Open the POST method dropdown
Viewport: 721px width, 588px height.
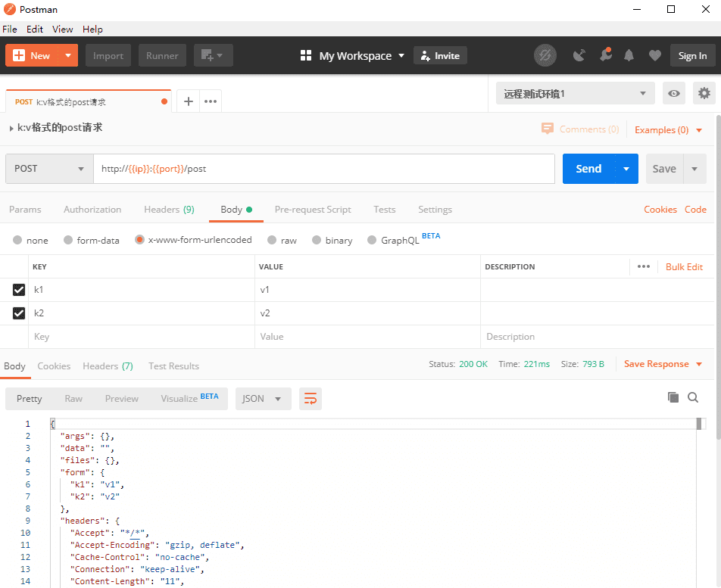coord(50,169)
